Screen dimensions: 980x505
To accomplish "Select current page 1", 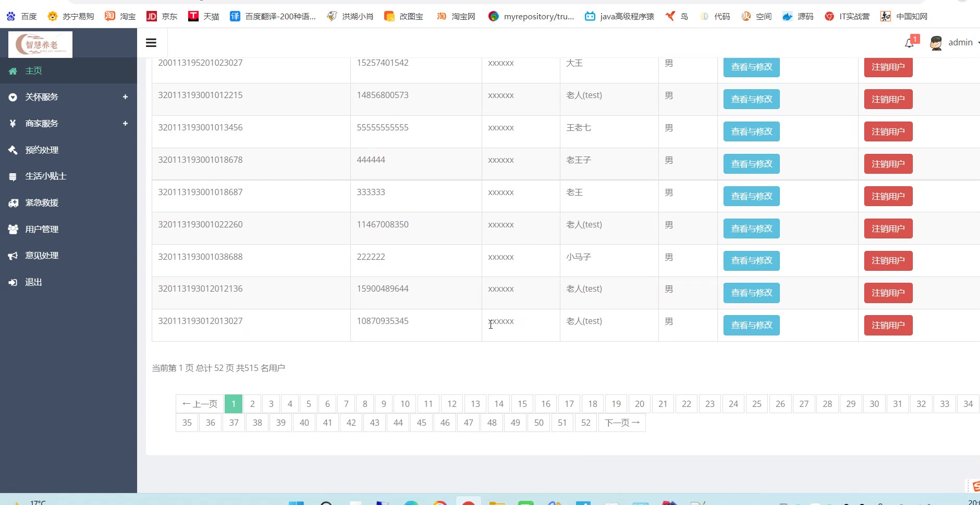I will [x=234, y=404].
